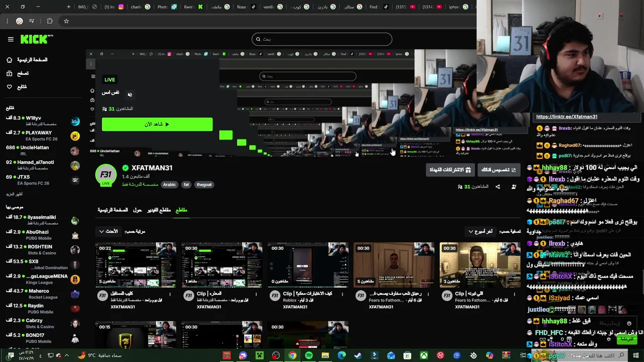Open Steam from the taskbar

pos(358,355)
